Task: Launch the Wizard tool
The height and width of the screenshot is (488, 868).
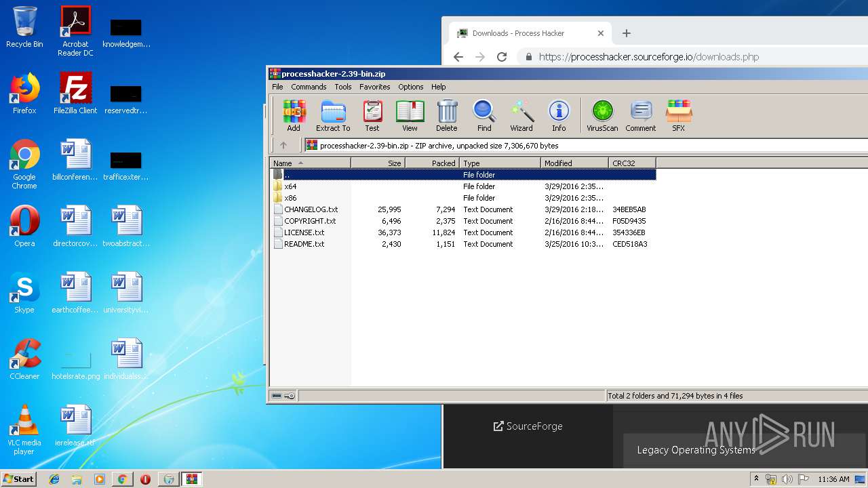Action: click(x=521, y=115)
